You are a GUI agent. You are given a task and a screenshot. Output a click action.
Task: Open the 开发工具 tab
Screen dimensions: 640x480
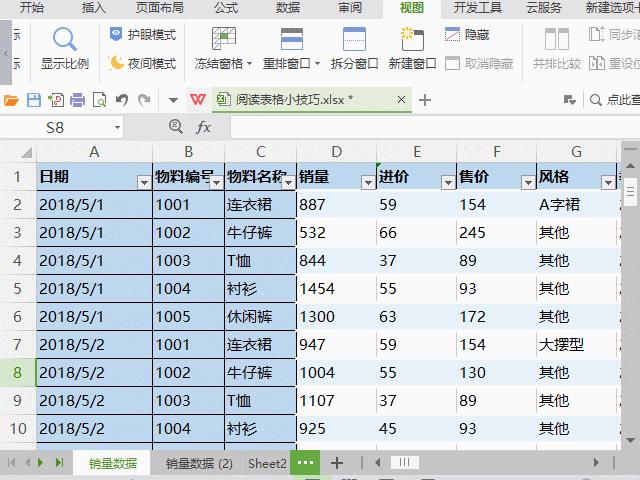pos(478,7)
